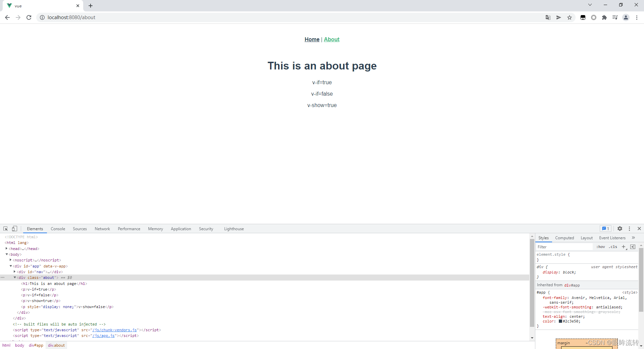Open the media control playlist icon

coord(615,17)
